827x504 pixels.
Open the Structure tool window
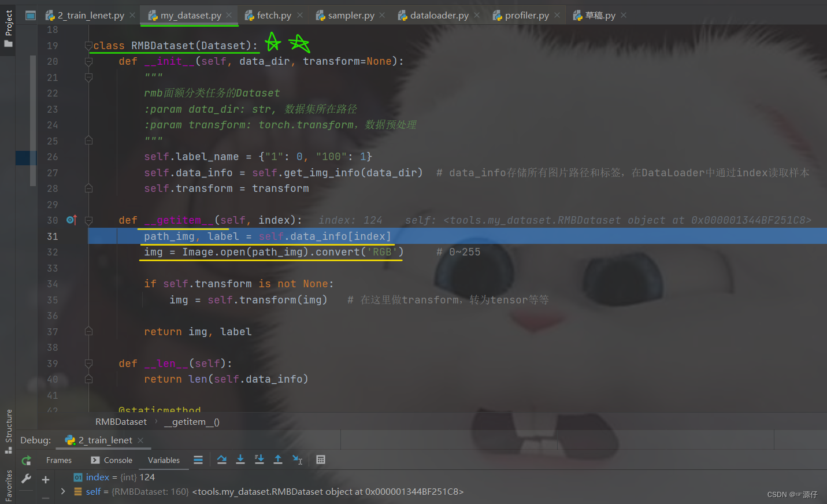tap(8, 431)
